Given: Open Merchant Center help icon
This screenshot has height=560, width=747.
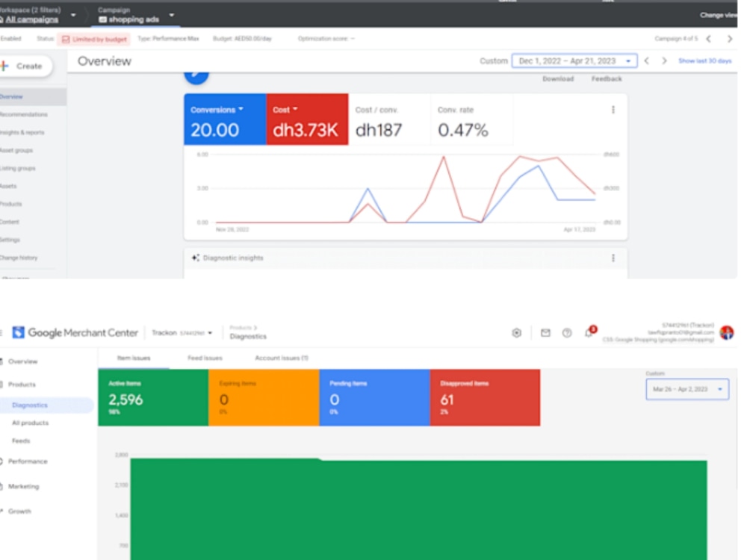Looking at the screenshot, I should pyautogui.click(x=567, y=333).
